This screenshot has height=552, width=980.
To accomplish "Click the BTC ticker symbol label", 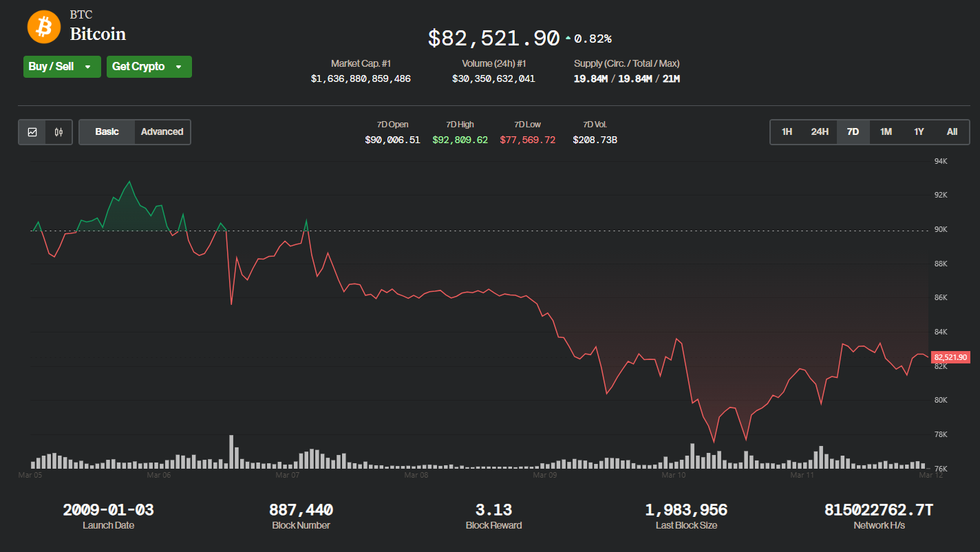I will [x=81, y=14].
